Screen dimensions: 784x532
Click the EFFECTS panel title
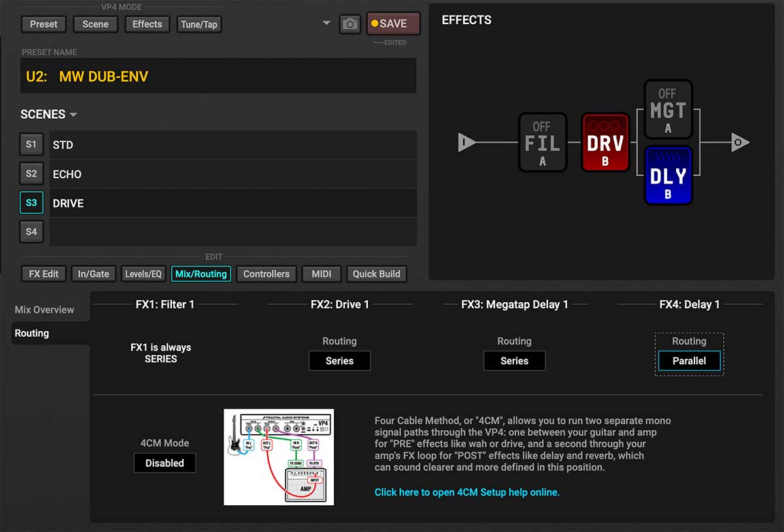(466, 20)
